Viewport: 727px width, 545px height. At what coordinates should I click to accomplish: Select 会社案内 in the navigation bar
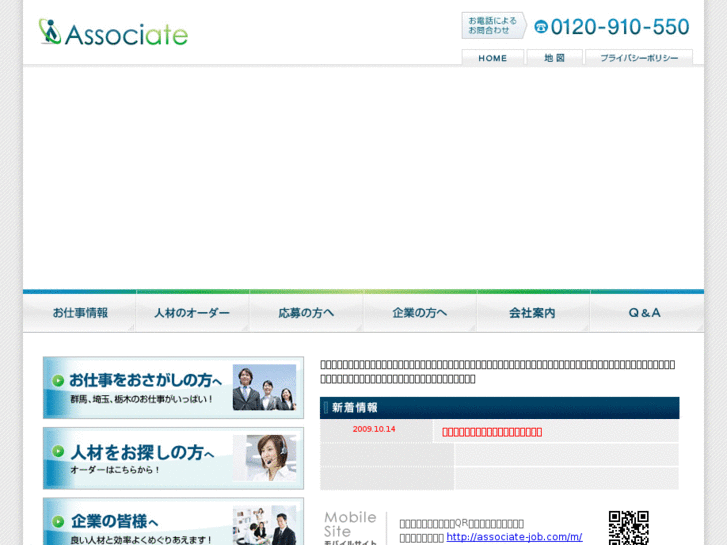click(533, 313)
